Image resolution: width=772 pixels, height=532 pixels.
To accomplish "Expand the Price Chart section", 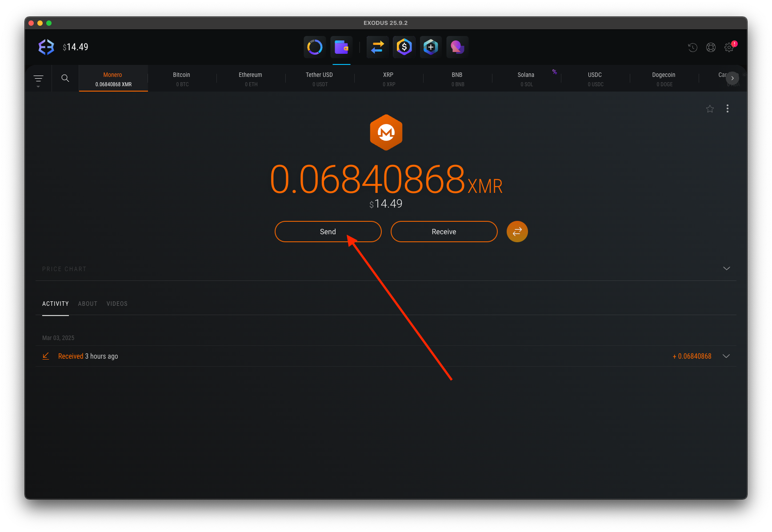I will 726,268.
